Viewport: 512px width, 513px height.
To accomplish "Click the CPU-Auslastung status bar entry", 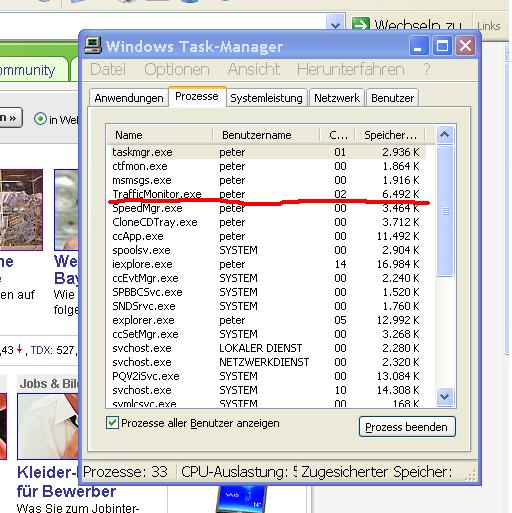I will 239,472.
